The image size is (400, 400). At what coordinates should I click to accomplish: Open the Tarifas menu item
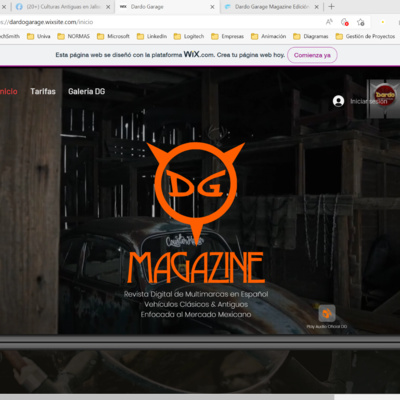pyautogui.click(x=43, y=91)
